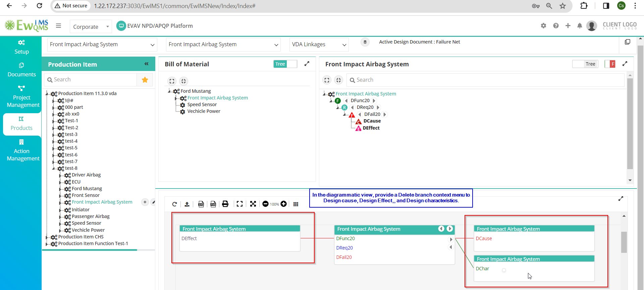Click DReq20 in the diagram node
Screen dimensions: 644x290
344,248
